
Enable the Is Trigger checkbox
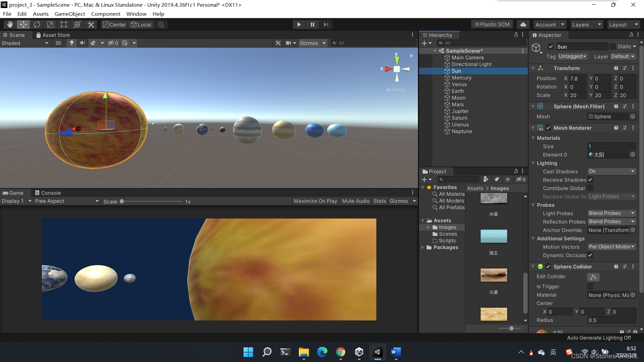pyautogui.click(x=590, y=287)
